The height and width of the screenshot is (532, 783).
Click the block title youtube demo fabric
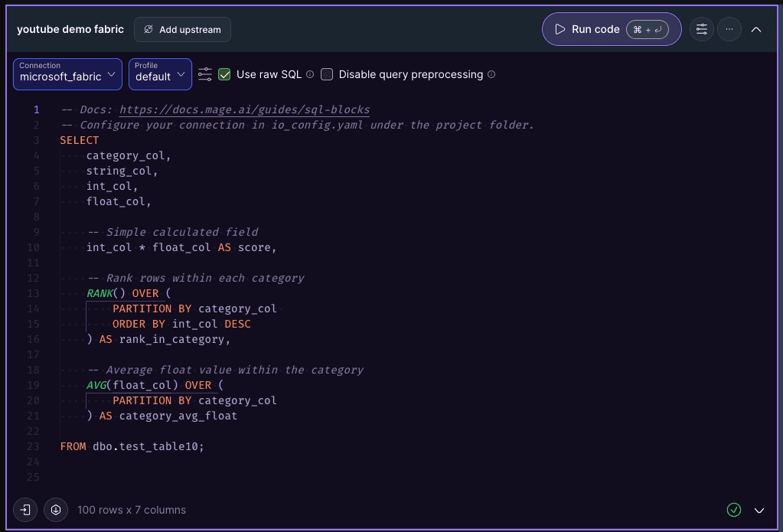(70, 30)
